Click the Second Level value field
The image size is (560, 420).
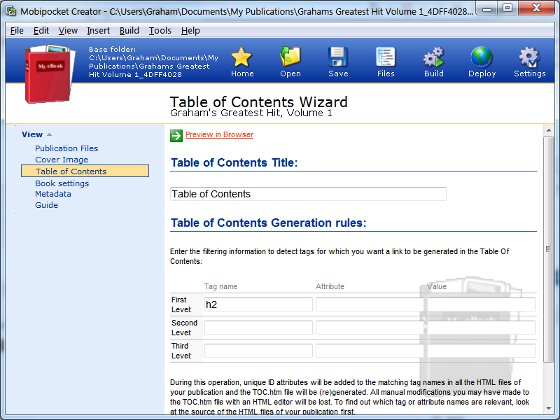481,328
